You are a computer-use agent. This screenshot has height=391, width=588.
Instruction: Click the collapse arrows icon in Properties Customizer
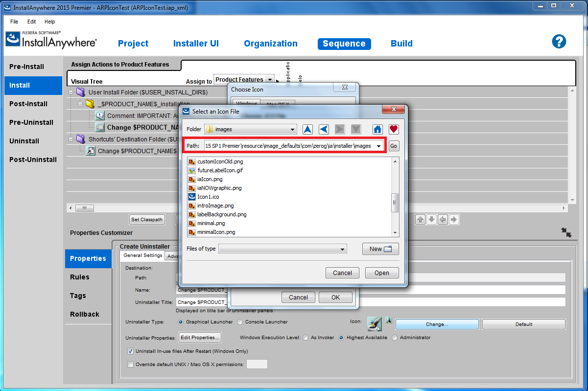click(566, 232)
